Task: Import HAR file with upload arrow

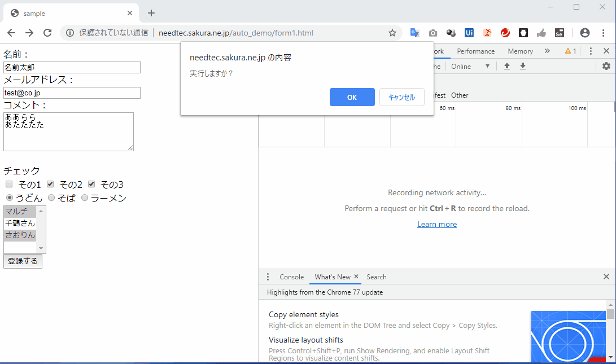Action: coord(507,66)
